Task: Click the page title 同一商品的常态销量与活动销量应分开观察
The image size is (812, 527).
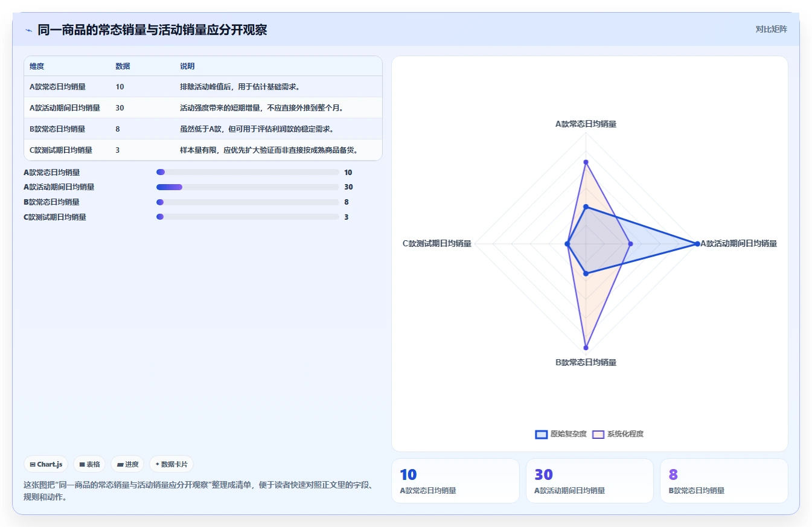Action: 152,30
